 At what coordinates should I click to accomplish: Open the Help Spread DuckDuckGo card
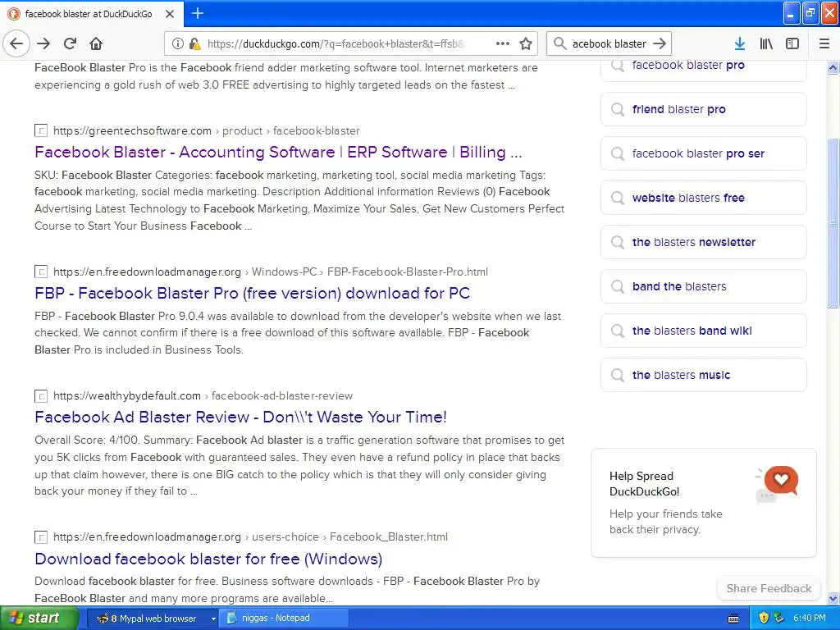703,503
